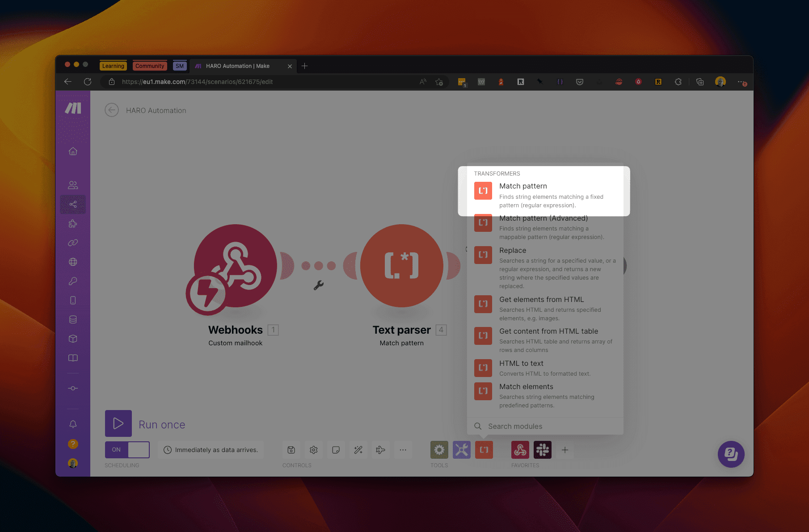The width and height of the screenshot is (809, 532).
Task: Click the Text parser module number 4
Action: pyautogui.click(x=441, y=330)
